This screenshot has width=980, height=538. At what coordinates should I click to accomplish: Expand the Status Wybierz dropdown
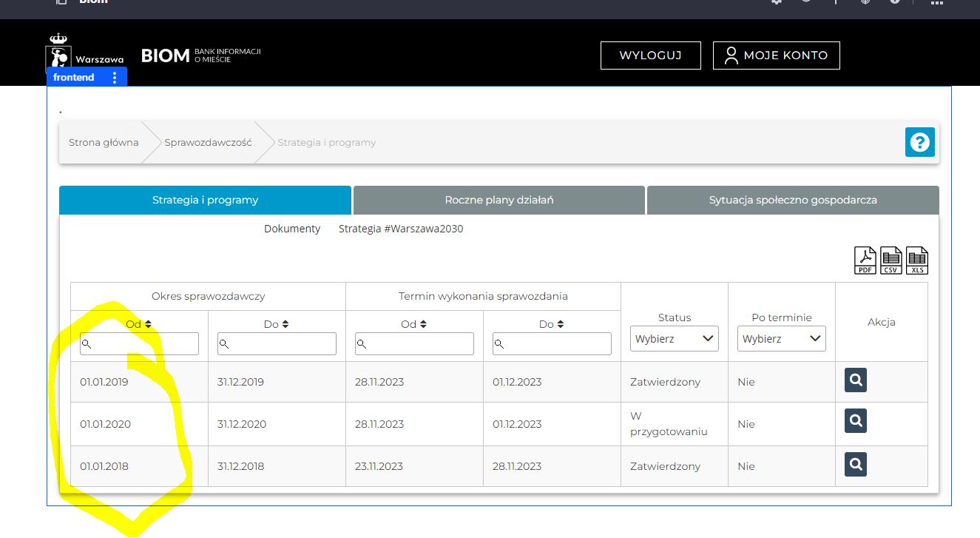(675, 339)
